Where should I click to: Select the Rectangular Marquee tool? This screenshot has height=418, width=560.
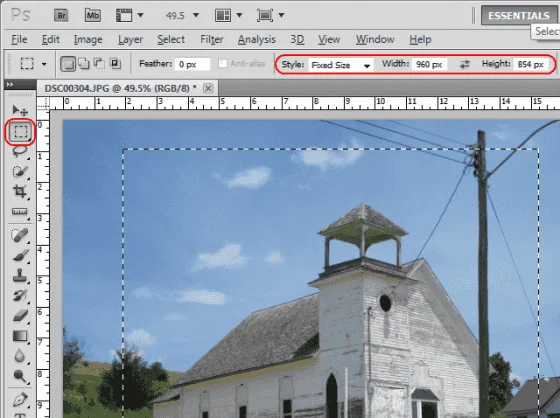[21, 132]
